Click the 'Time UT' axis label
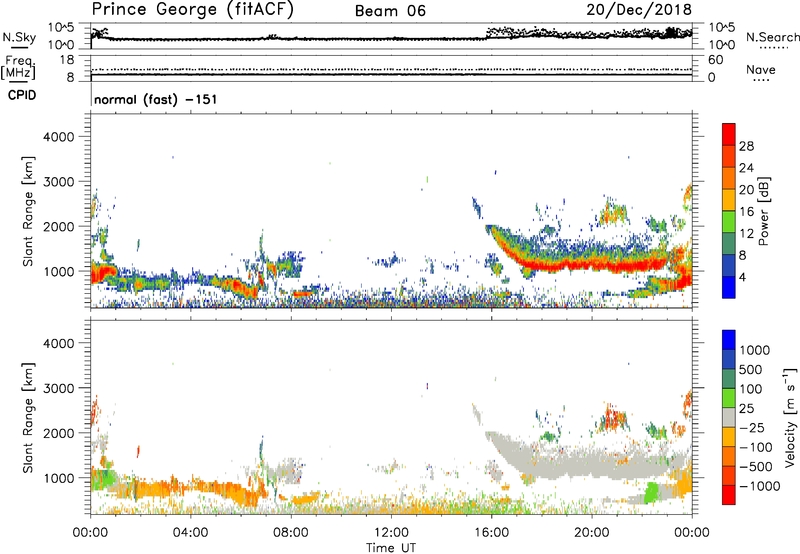The height and width of the screenshot is (554, 800). pos(391,548)
